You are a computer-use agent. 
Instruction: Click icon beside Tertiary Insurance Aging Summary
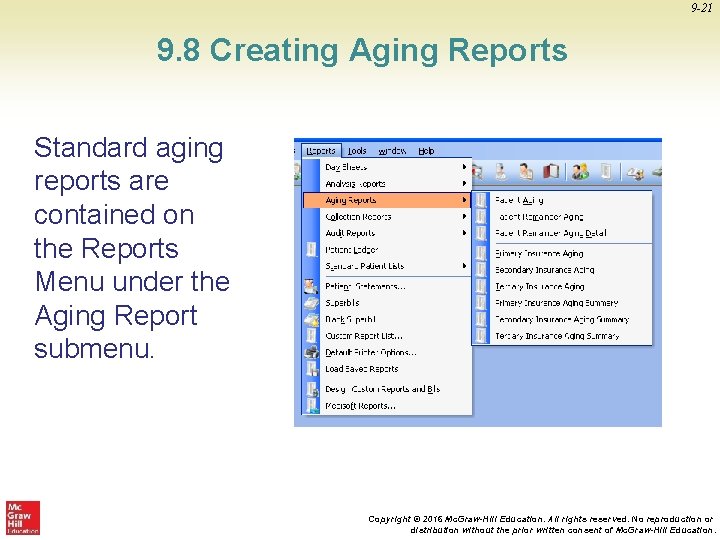click(x=481, y=336)
